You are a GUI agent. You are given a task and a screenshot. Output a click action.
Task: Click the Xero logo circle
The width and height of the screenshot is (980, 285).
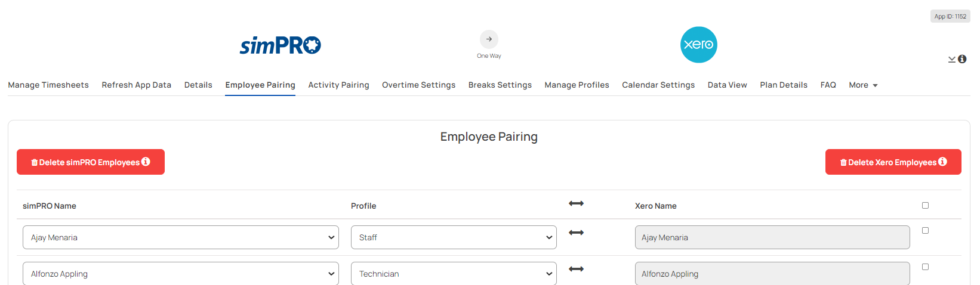click(699, 45)
